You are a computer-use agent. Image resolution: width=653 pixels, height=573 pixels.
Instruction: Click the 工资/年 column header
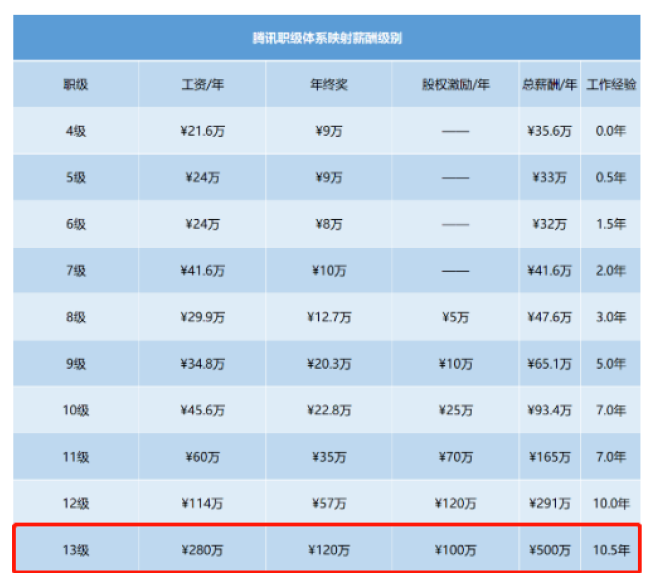(202, 85)
